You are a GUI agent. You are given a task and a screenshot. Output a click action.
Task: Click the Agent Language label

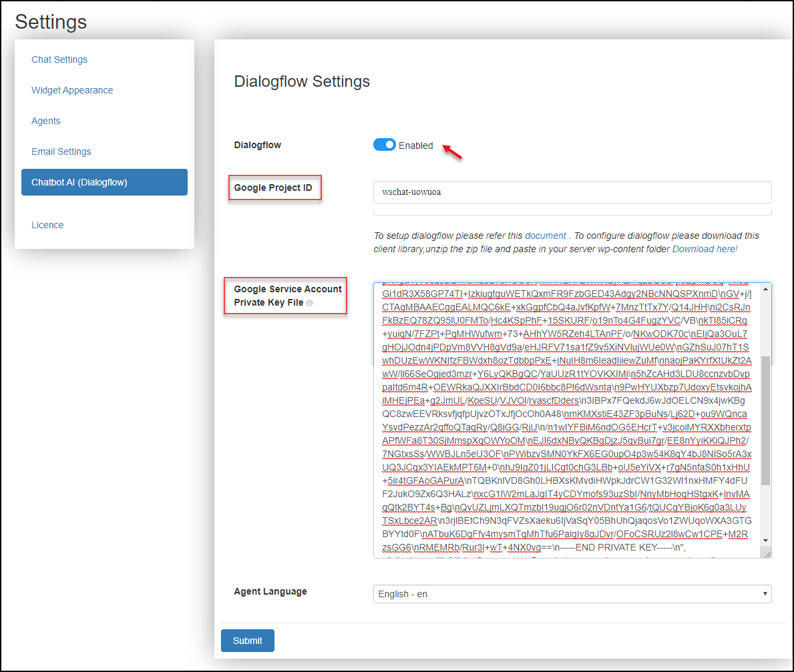click(x=270, y=591)
